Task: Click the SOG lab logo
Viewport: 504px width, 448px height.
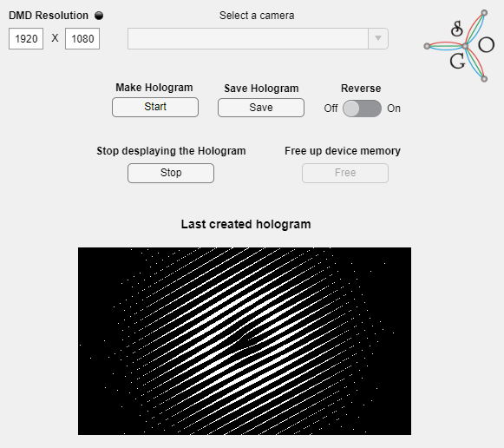Action: point(459,46)
